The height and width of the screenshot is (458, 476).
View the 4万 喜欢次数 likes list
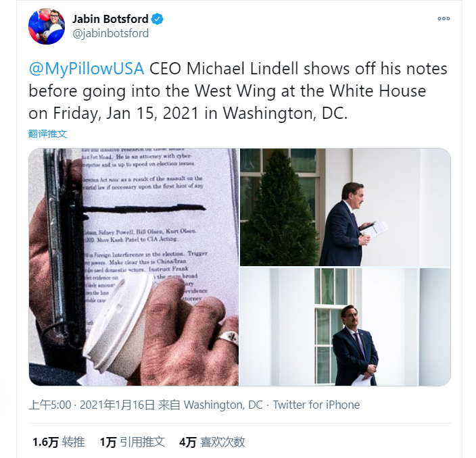point(212,442)
